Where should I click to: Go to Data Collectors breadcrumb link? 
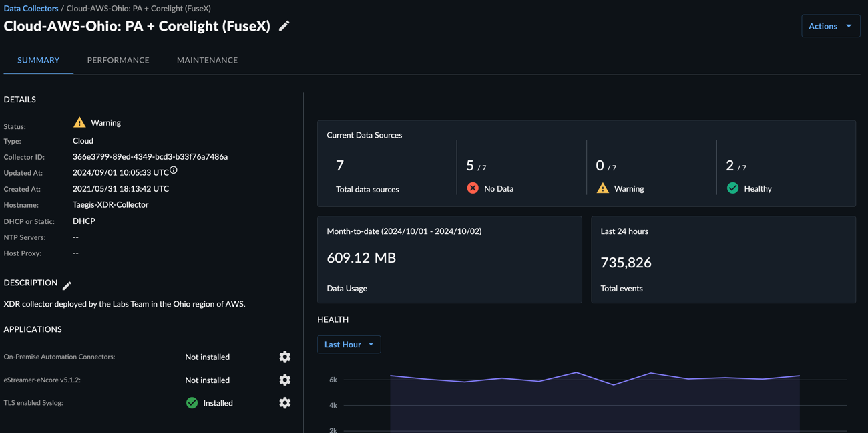tap(31, 8)
